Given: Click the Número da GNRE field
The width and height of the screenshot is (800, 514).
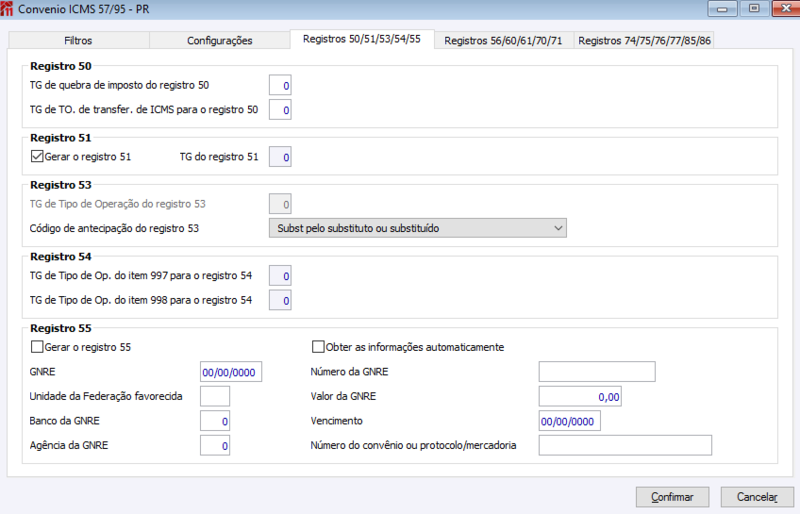Looking at the screenshot, I should pos(597,372).
